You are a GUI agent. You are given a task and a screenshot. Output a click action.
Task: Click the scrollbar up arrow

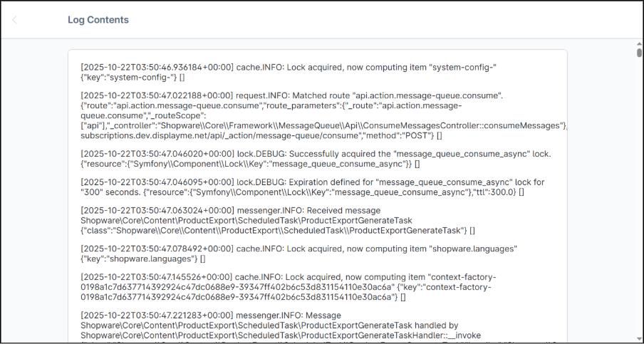(x=639, y=45)
